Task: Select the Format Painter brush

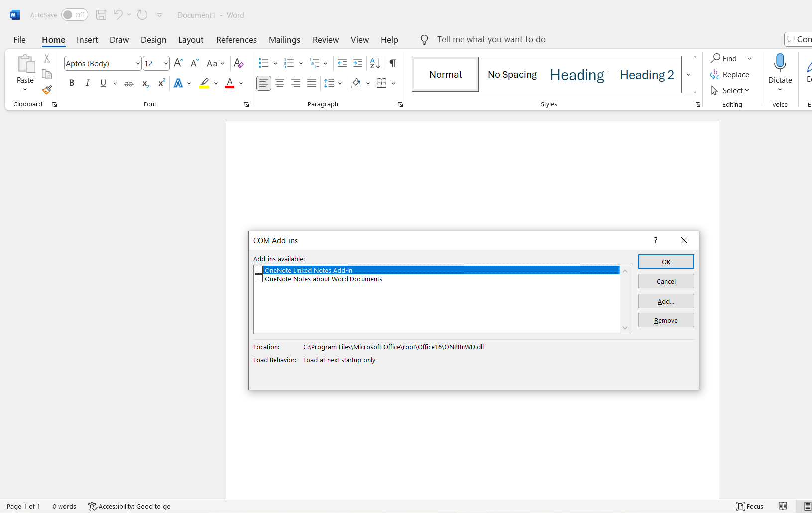Action: point(47,90)
